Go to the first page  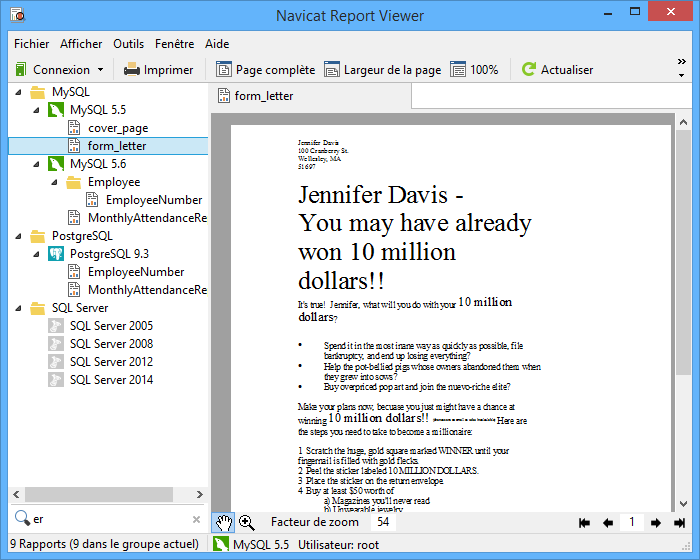584,522
